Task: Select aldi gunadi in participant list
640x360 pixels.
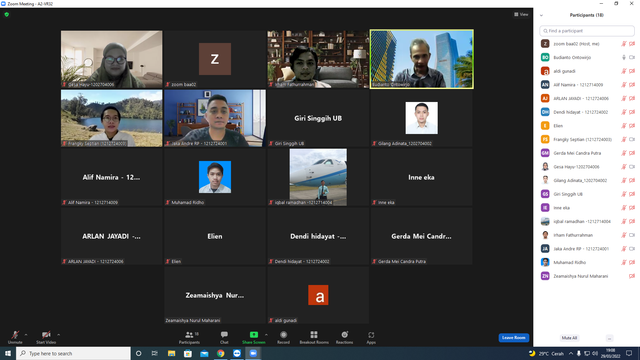Action: (587, 71)
